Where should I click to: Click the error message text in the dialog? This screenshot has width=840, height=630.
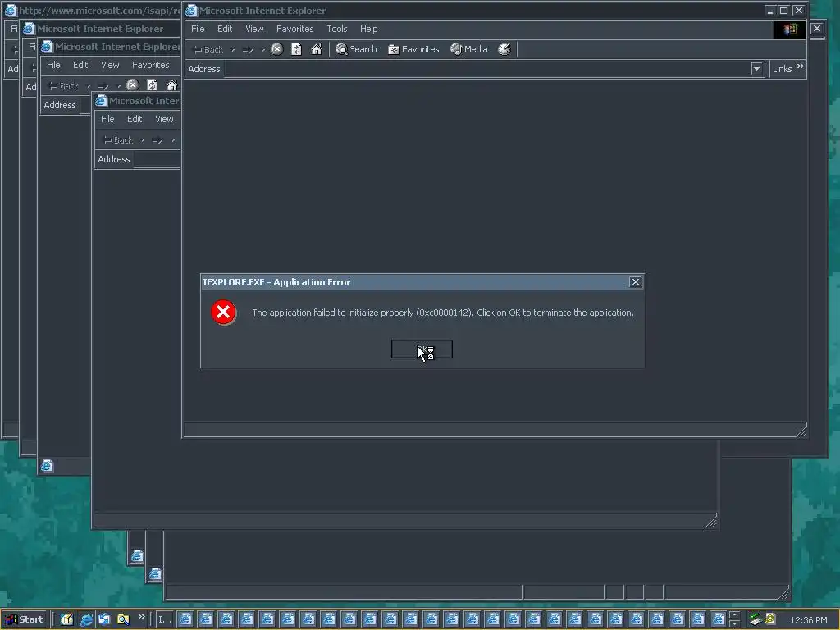point(442,313)
